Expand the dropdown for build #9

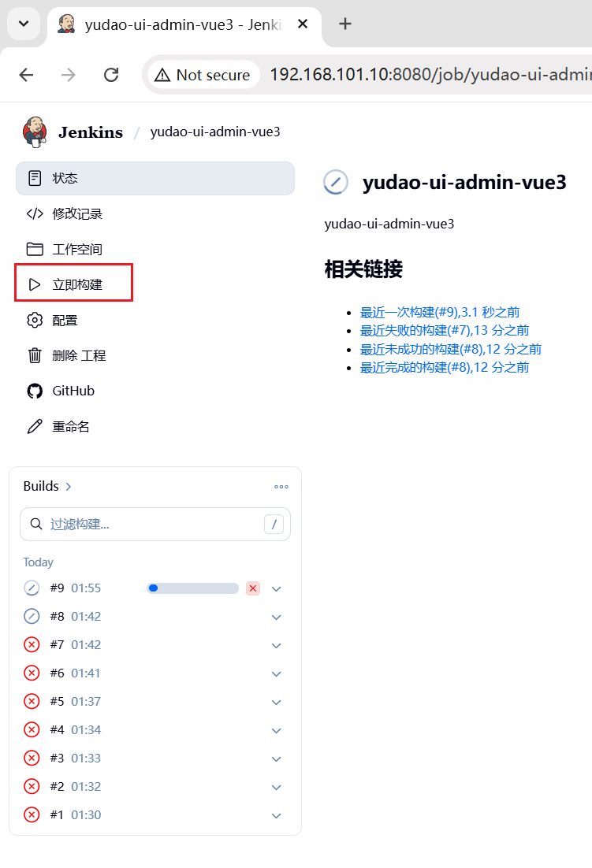click(277, 589)
